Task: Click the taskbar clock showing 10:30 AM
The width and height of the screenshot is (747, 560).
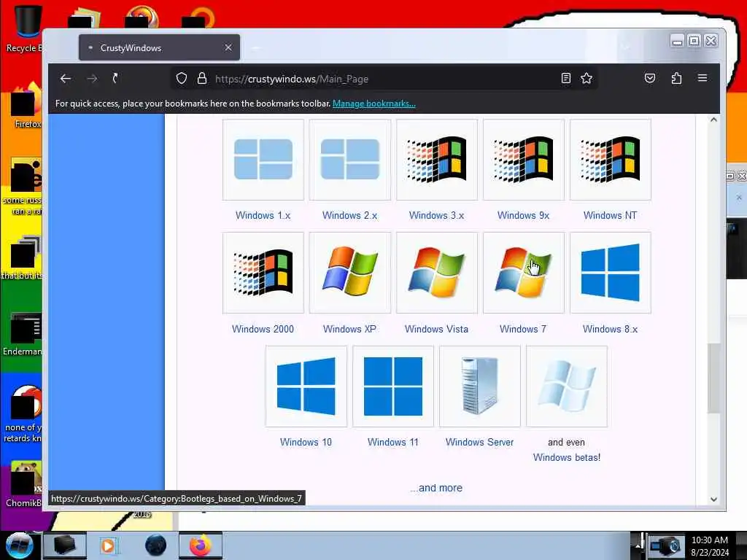Action: [709, 545]
